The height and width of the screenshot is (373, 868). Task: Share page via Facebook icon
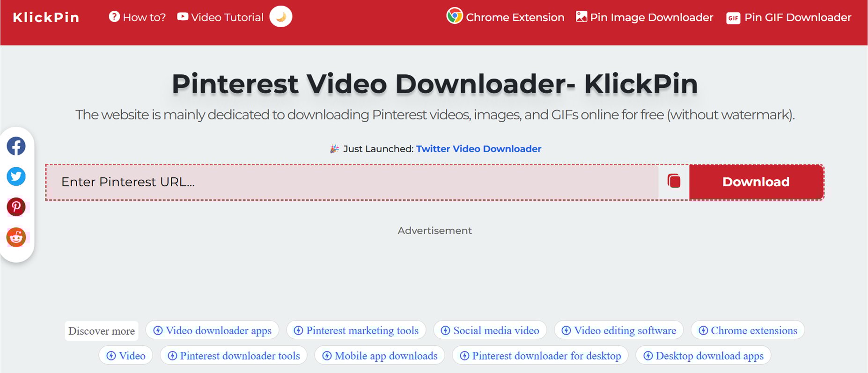tap(16, 146)
